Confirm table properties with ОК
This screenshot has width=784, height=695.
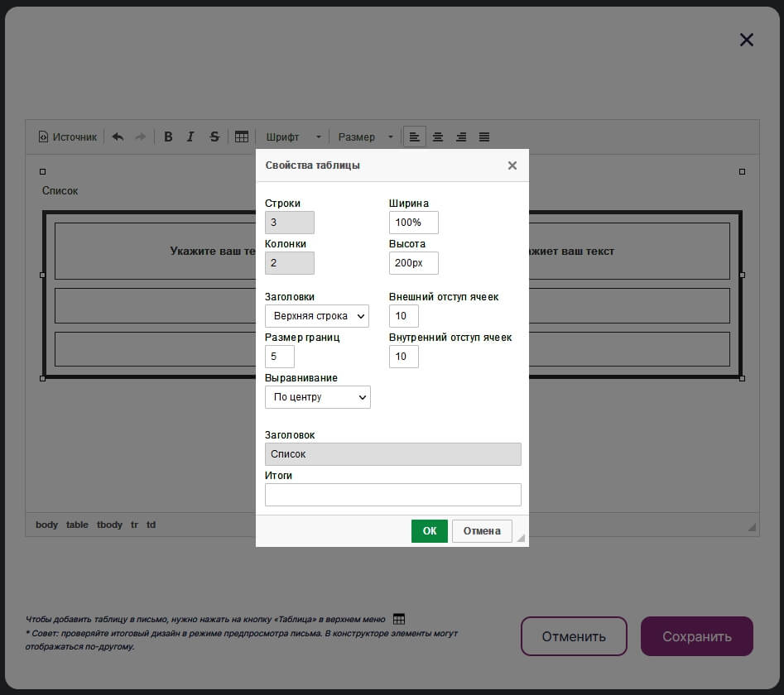(430, 531)
